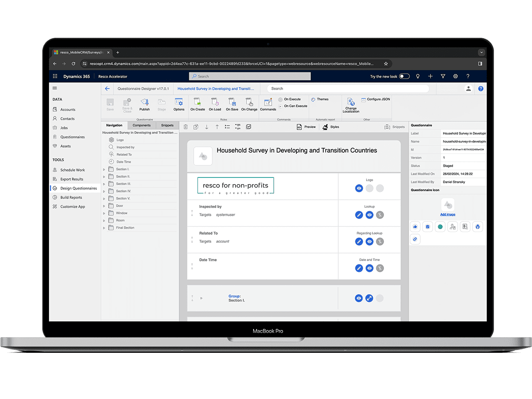Toggle the grey pin button for Inspected by
532x399 pixels.
380,215
